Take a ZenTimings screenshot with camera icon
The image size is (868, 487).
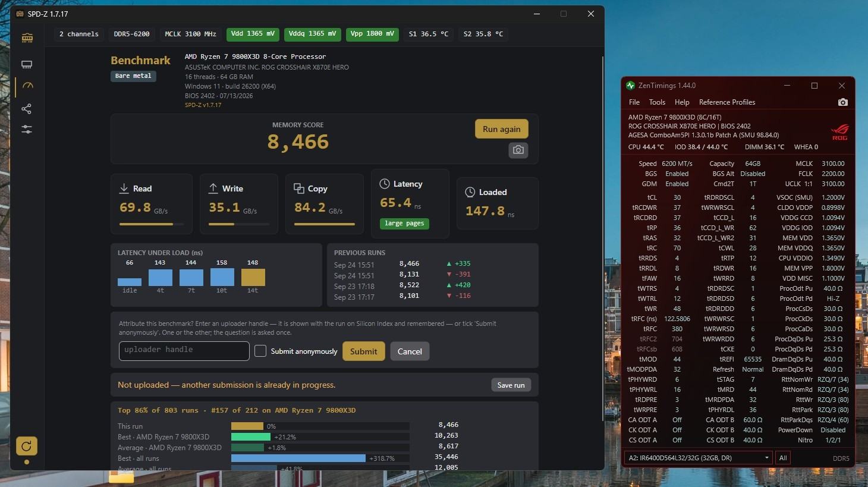point(842,102)
